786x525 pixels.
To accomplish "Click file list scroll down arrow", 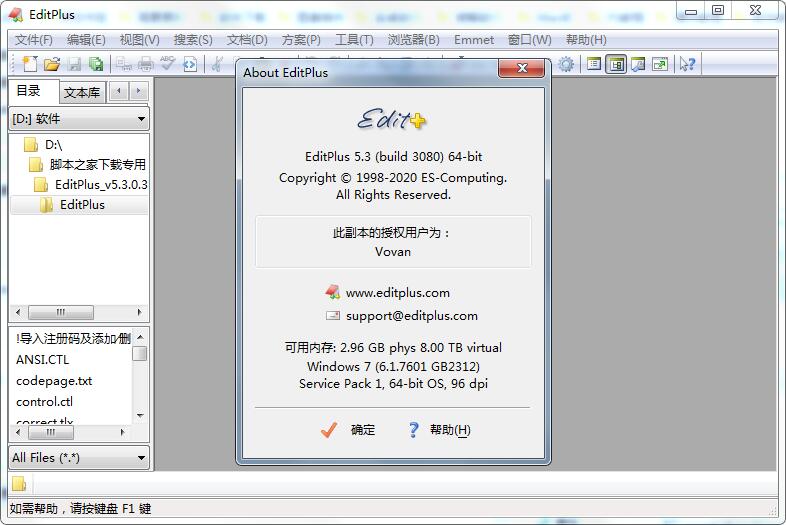I will [140, 416].
